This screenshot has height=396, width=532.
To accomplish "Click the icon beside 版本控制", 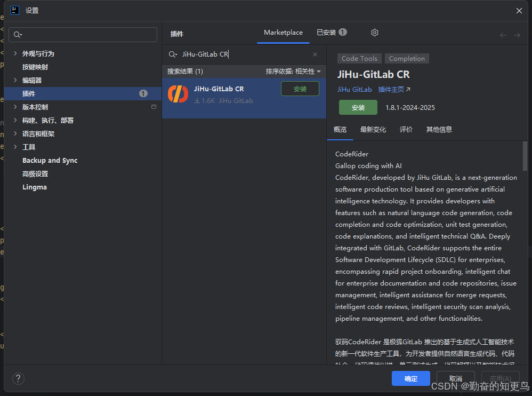I will point(154,107).
